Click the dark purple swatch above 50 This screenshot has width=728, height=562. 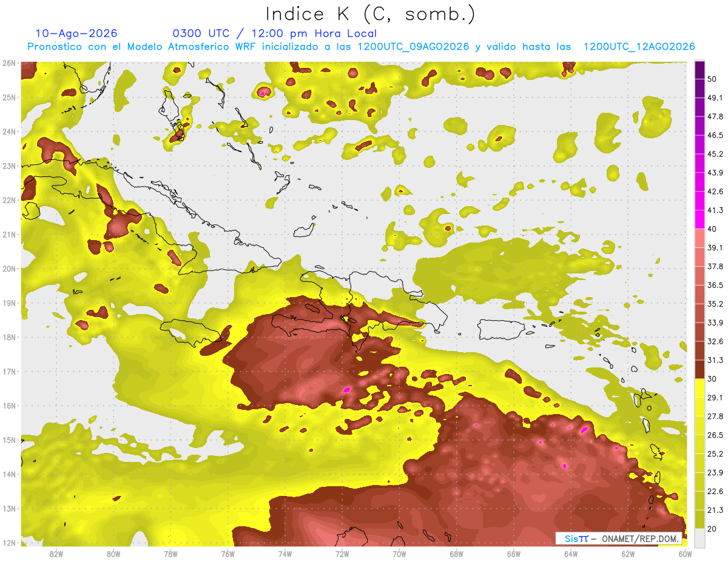[699, 70]
